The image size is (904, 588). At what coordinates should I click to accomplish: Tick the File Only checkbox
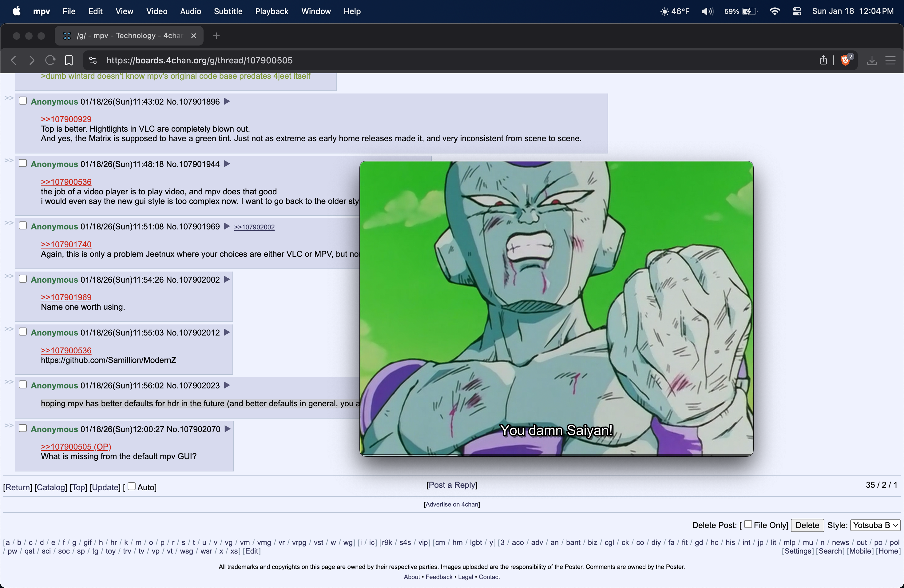click(x=748, y=524)
